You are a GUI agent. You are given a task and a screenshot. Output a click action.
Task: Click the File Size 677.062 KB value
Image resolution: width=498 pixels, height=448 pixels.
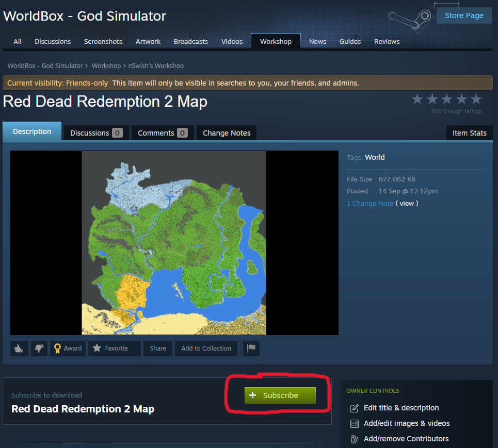[x=397, y=179]
